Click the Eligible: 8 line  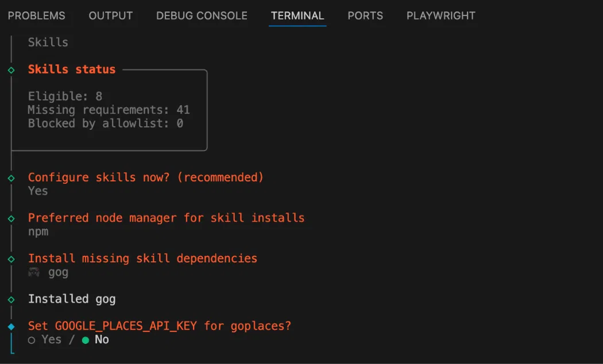pyautogui.click(x=65, y=96)
